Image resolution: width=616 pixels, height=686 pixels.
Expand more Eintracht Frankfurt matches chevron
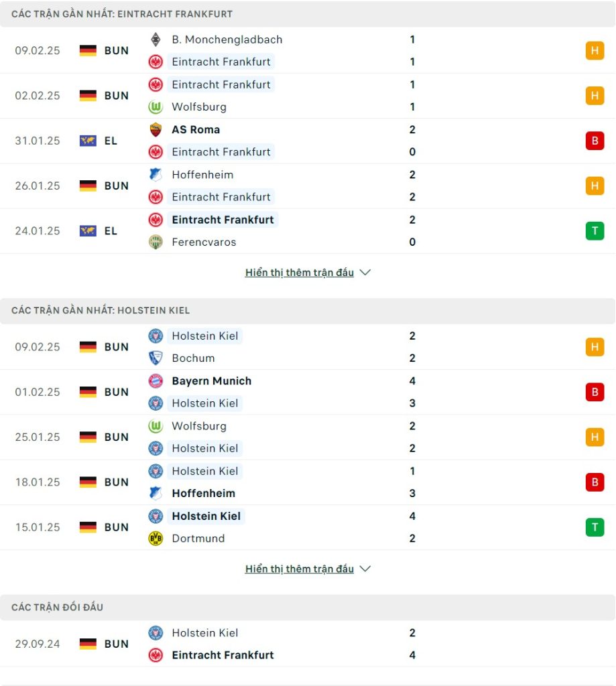tap(365, 273)
